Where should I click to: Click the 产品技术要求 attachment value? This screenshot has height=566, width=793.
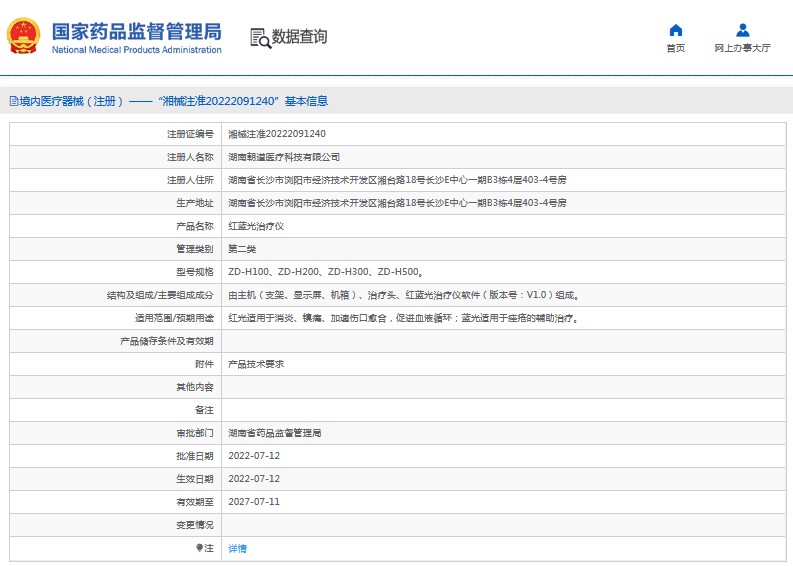click(256, 364)
